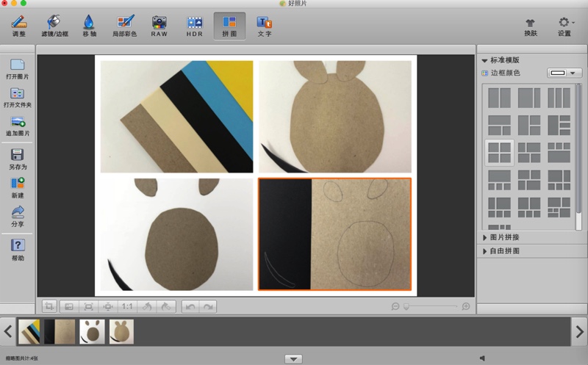Click 分享 share icon

17,217
